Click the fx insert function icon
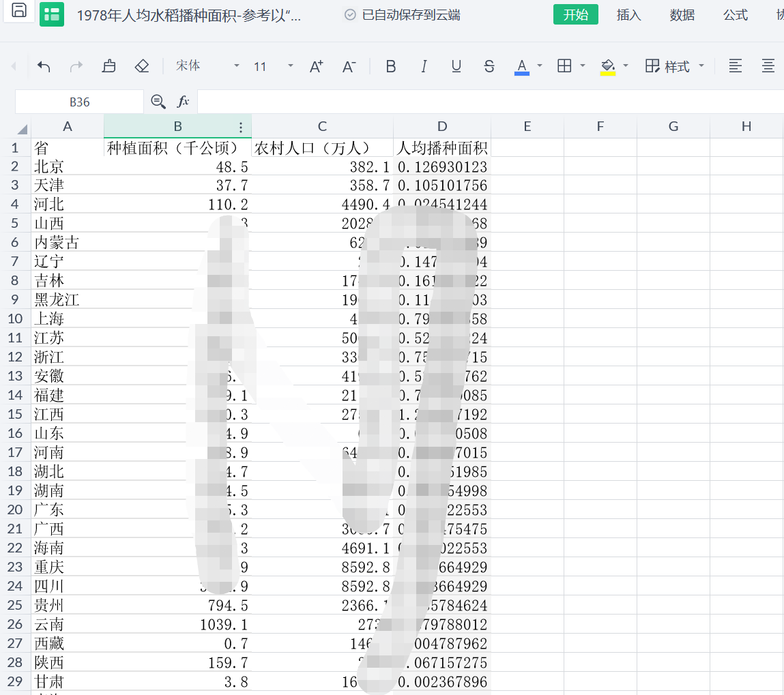784x695 pixels. (183, 102)
